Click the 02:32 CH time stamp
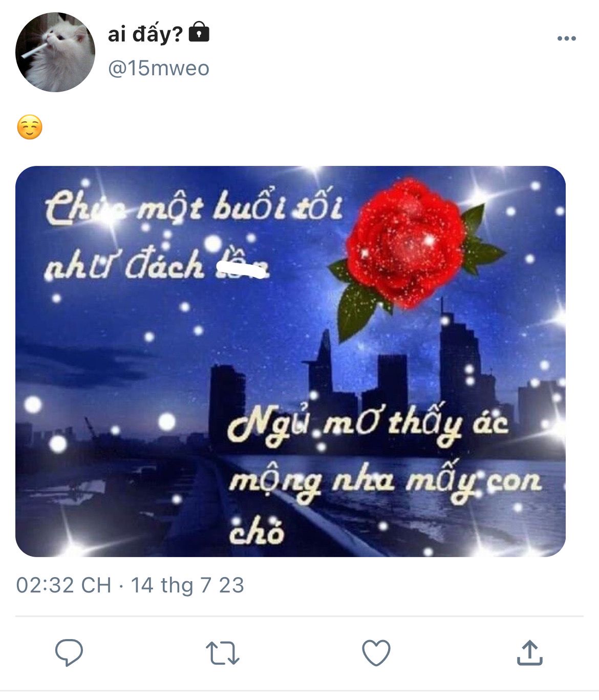The height and width of the screenshot is (700, 599). click(63, 585)
